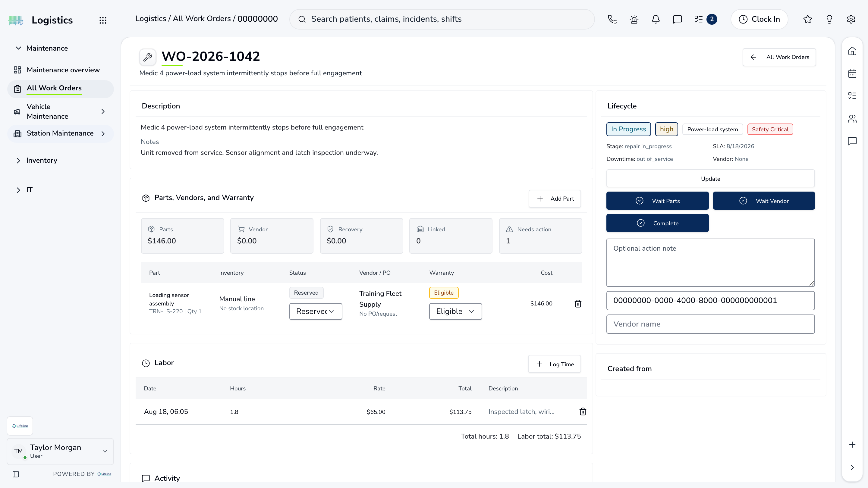Click the Log Time button
The height and width of the screenshot is (488, 868).
tap(554, 364)
